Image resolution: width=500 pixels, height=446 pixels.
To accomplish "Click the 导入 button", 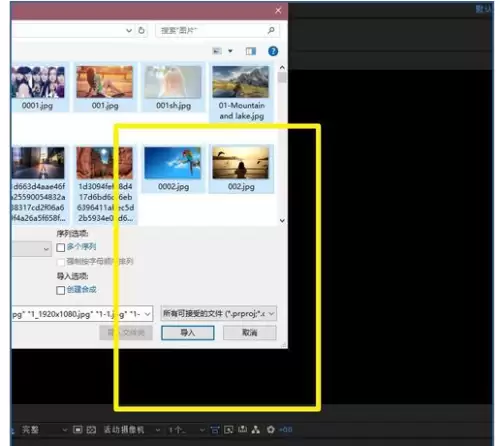I will 188,333.
